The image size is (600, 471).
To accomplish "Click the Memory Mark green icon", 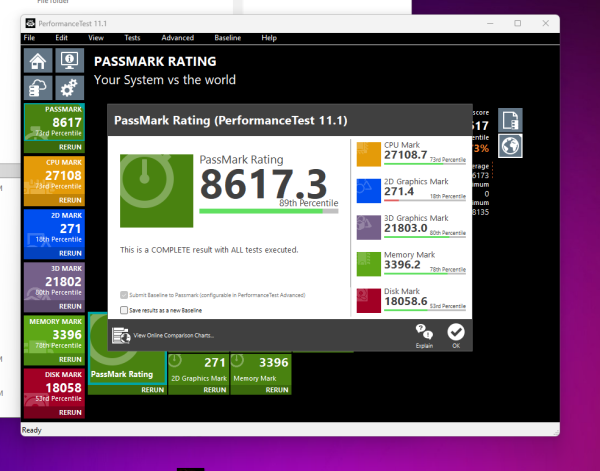I will [368, 264].
